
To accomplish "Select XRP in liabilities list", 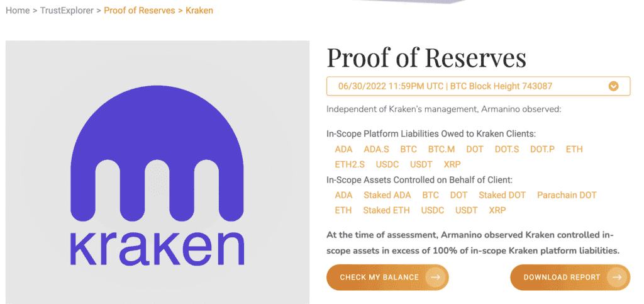I will click(x=452, y=164).
